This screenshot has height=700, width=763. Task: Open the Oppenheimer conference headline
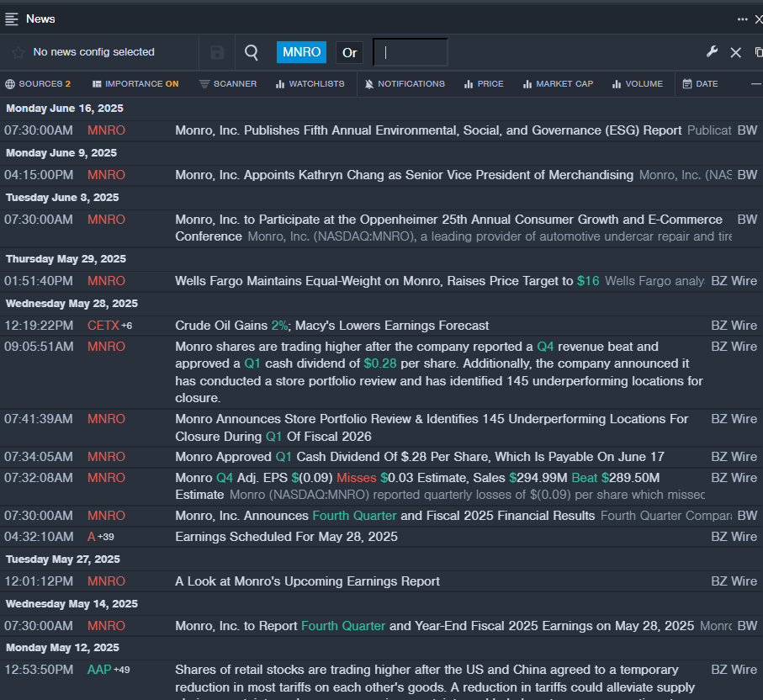coord(448,228)
